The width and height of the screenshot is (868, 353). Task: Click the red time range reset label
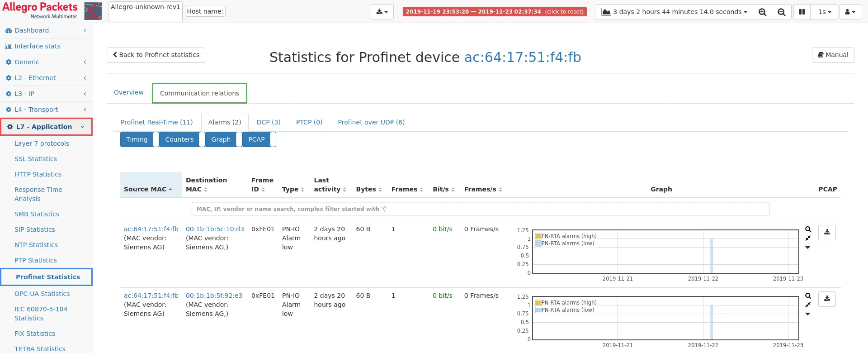point(495,12)
